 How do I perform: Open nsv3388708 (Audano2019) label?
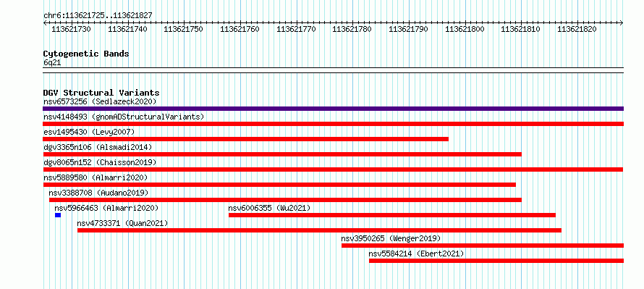(x=98, y=193)
